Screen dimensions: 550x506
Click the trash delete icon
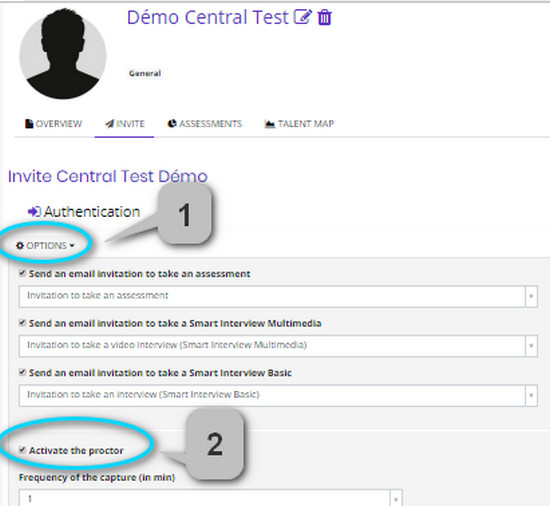(x=324, y=17)
